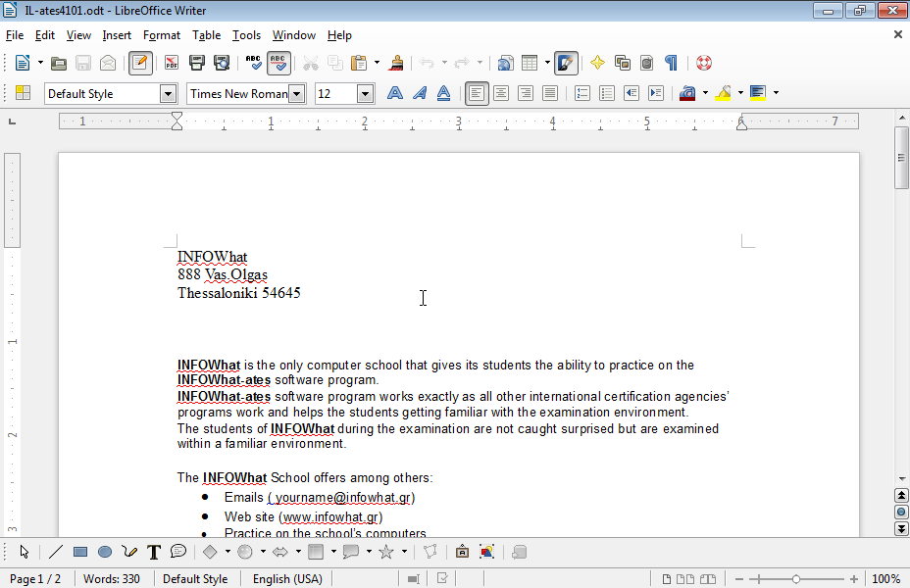Set Centered alignment
The image size is (910, 588).
pyautogui.click(x=501, y=93)
